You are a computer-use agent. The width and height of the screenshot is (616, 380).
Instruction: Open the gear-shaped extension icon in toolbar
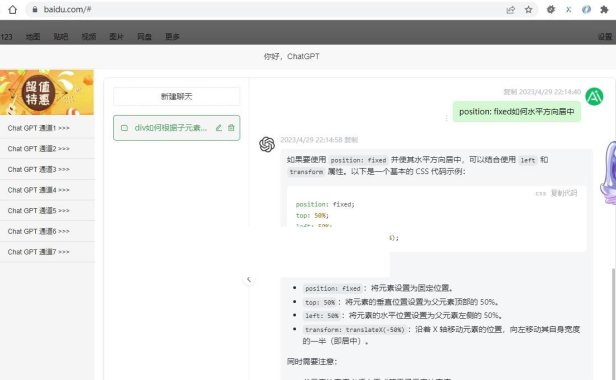coord(551,10)
